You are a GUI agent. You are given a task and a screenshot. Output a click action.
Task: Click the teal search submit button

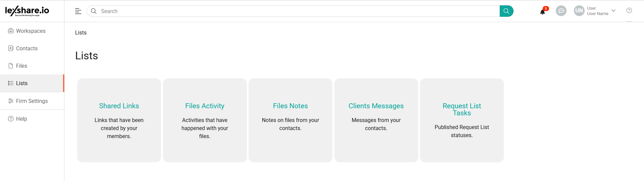pyautogui.click(x=506, y=11)
